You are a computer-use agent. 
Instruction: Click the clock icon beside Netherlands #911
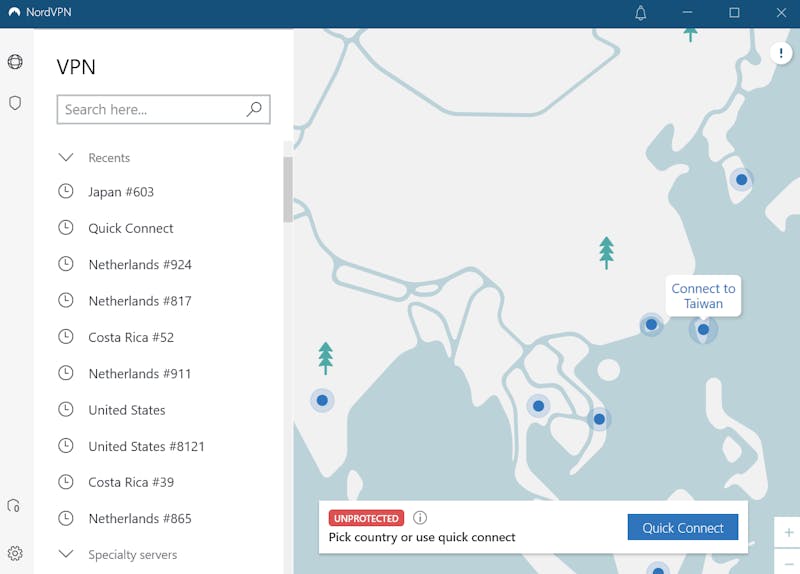point(65,373)
